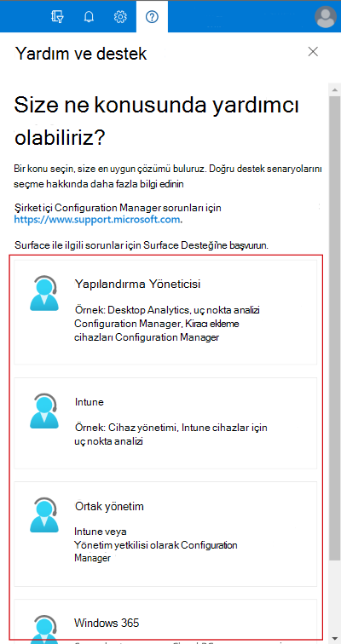
Task: Click the 'Yardım ve destek' panel title
Action: pyautogui.click(x=80, y=54)
